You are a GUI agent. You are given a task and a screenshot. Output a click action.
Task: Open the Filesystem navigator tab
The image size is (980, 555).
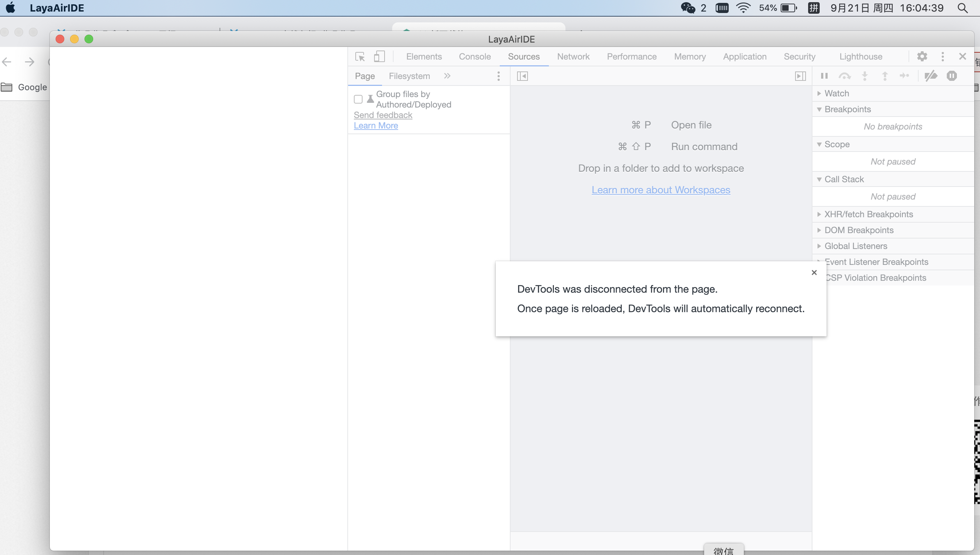click(409, 76)
